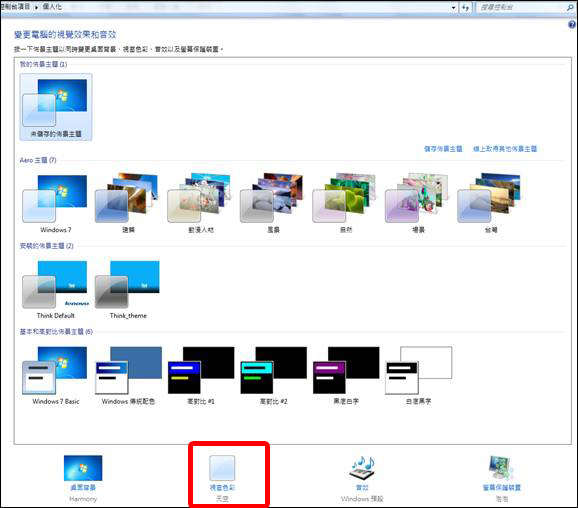This screenshot has height=508, width=578.
Task: Apply the Characters (動漫人物) Aero theme
Action: (200, 203)
